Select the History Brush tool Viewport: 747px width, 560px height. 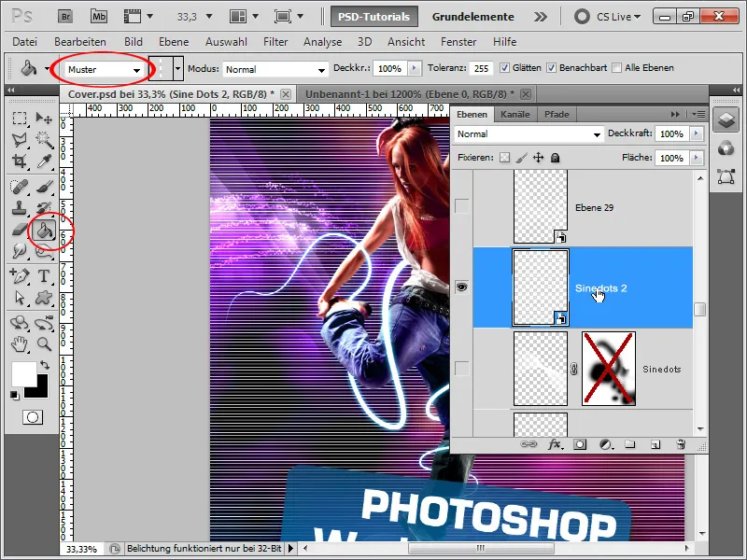(x=44, y=208)
